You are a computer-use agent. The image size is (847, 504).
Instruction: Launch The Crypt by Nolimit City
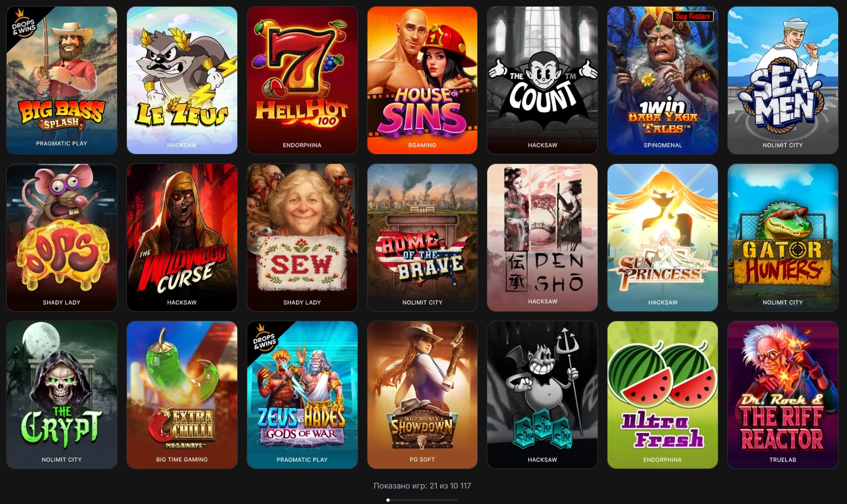coord(62,395)
